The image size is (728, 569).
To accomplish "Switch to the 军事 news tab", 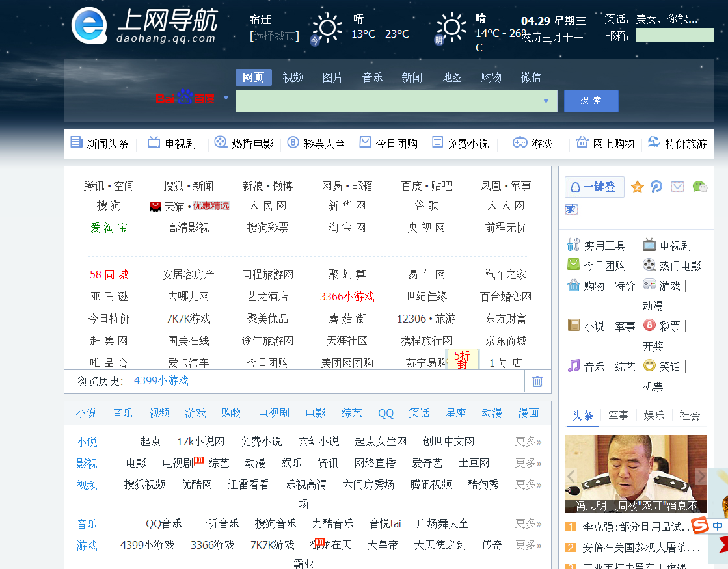I will click(x=619, y=416).
